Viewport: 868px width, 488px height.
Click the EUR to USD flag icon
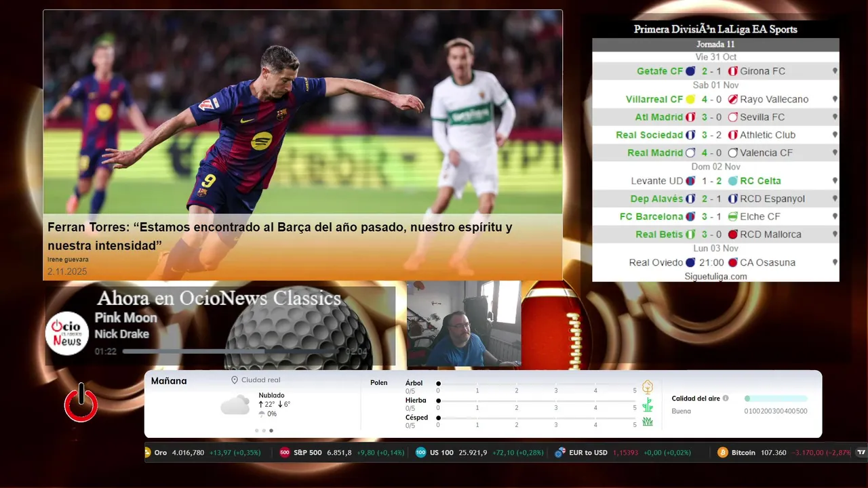click(560, 453)
